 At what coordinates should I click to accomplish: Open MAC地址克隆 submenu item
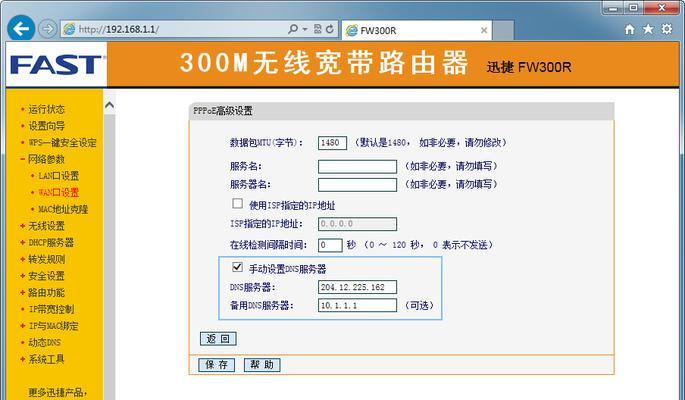pyautogui.click(x=63, y=209)
